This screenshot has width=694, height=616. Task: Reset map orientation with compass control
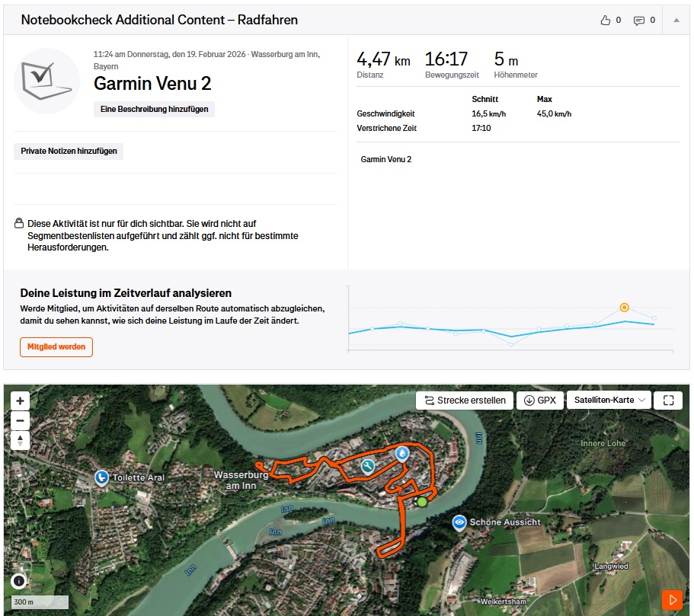point(20,441)
